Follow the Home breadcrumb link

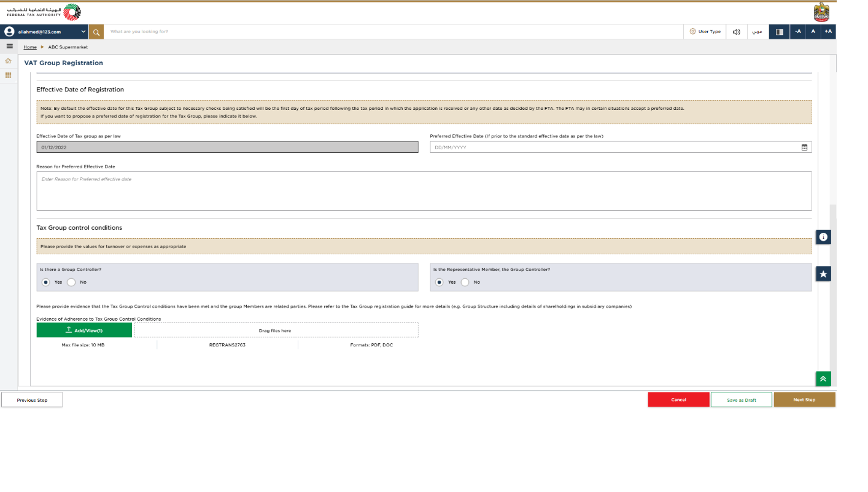(x=30, y=47)
